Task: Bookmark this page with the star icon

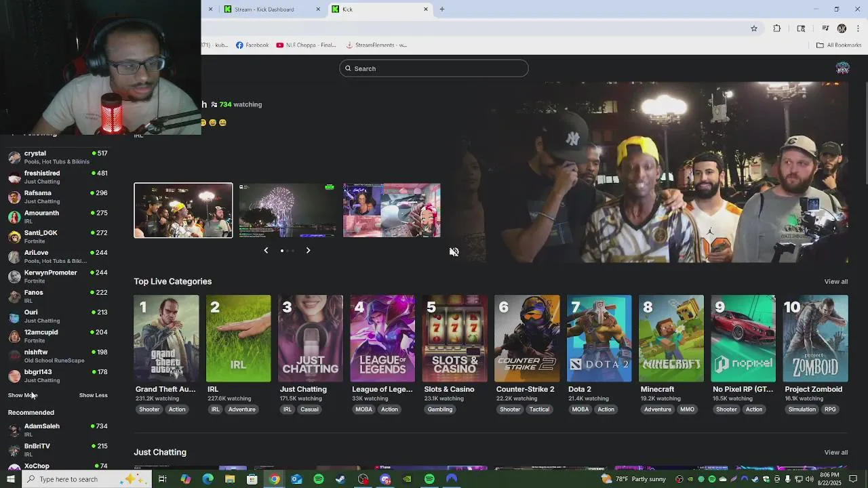Action: [753, 28]
